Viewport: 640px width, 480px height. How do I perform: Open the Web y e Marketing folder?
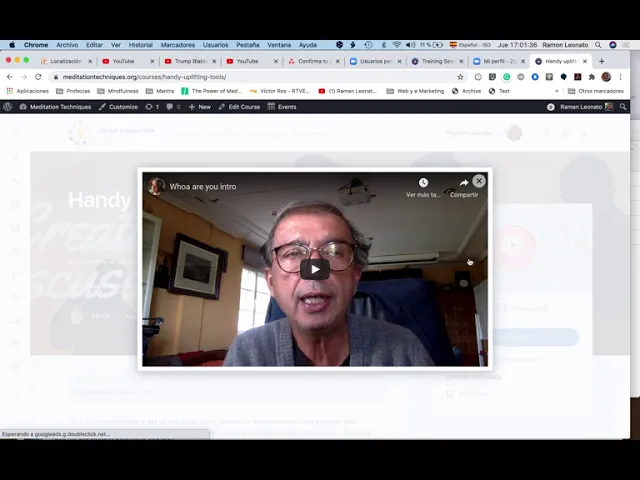(x=415, y=91)
